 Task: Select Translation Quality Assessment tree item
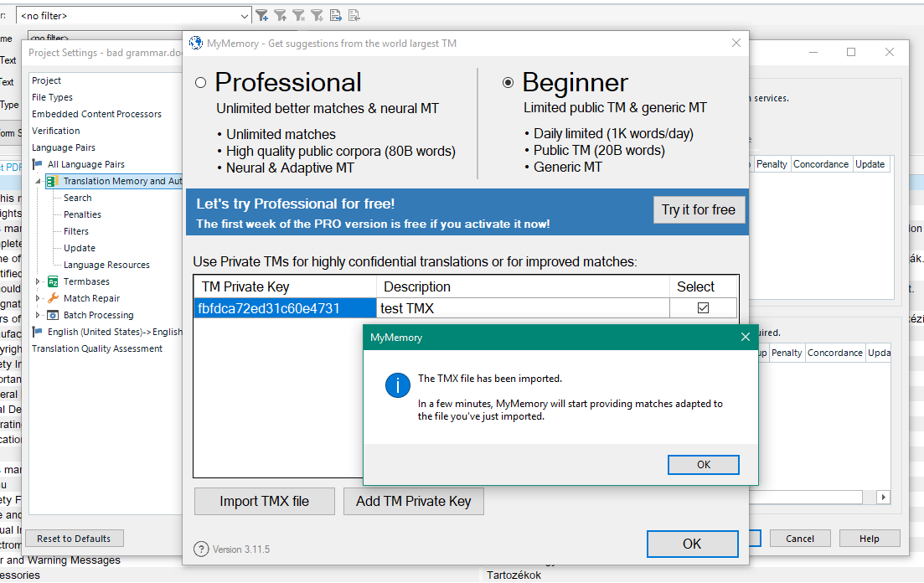pyautogui.click(x=97, y=349)
